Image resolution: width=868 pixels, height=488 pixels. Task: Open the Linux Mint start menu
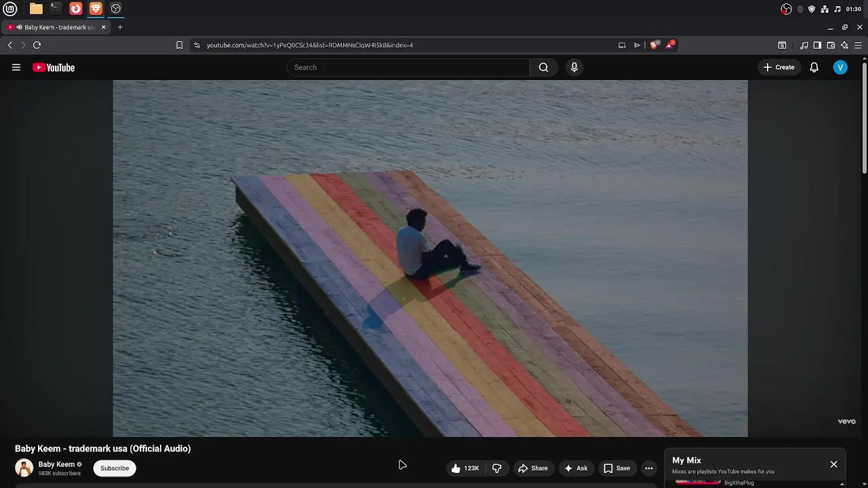(9, 9)
